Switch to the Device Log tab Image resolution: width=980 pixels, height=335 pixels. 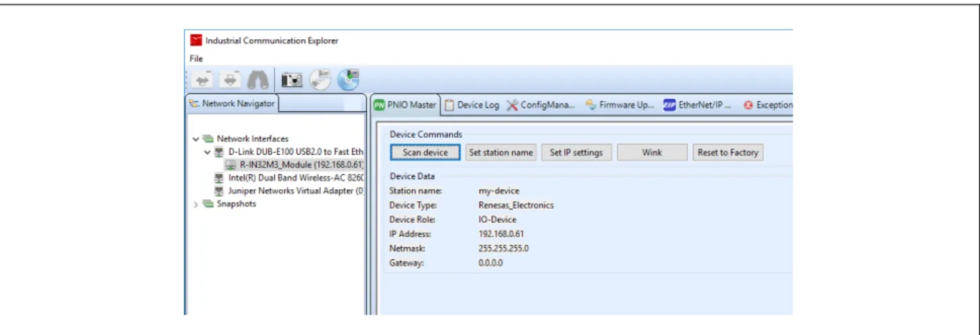click(x=472, y=105)
